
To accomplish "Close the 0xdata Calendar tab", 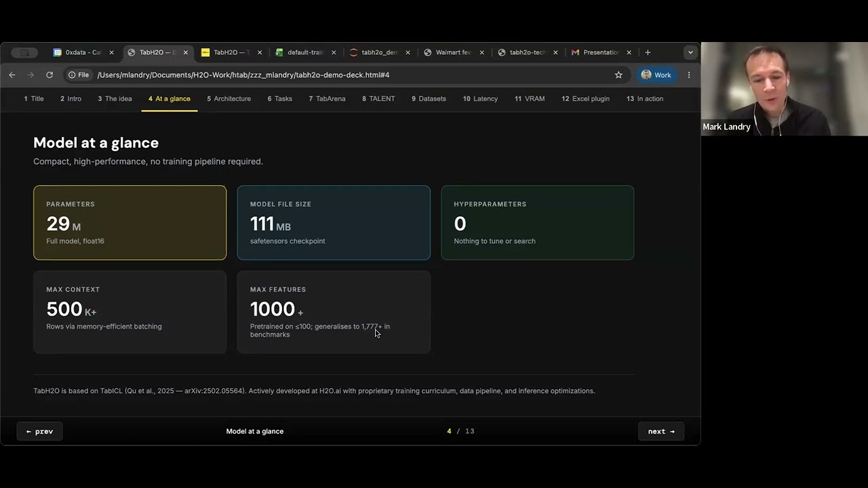I will [111, 52].
